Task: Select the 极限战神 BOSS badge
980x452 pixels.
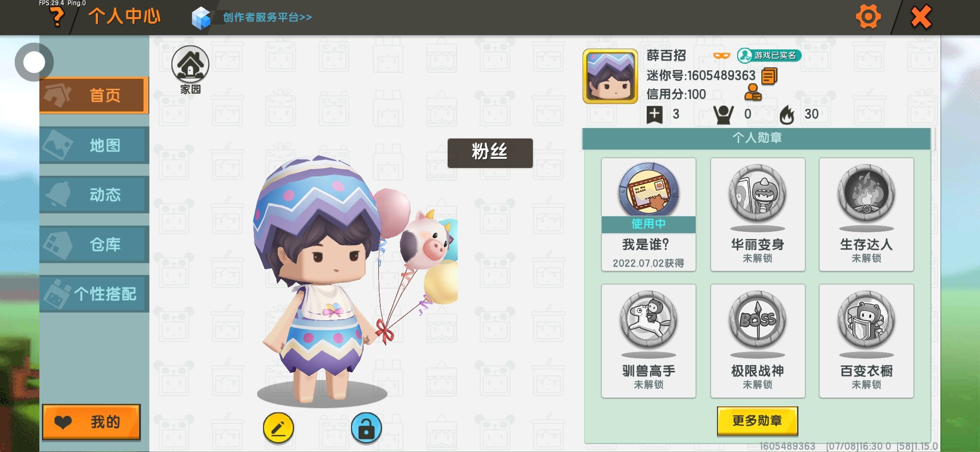Action: pyautogui.click(x=758, y=341)
